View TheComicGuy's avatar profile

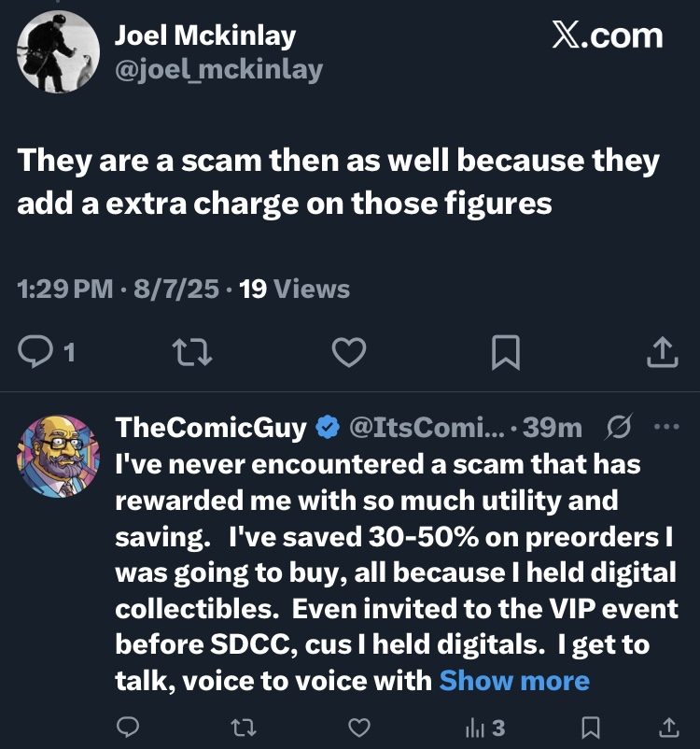click(58, 456)
